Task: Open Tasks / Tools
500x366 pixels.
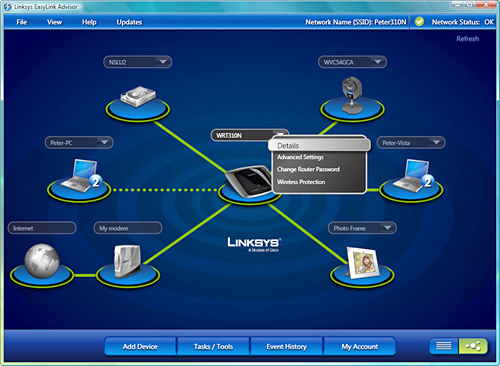Action: pyautogui.click(x=213, y=347)
